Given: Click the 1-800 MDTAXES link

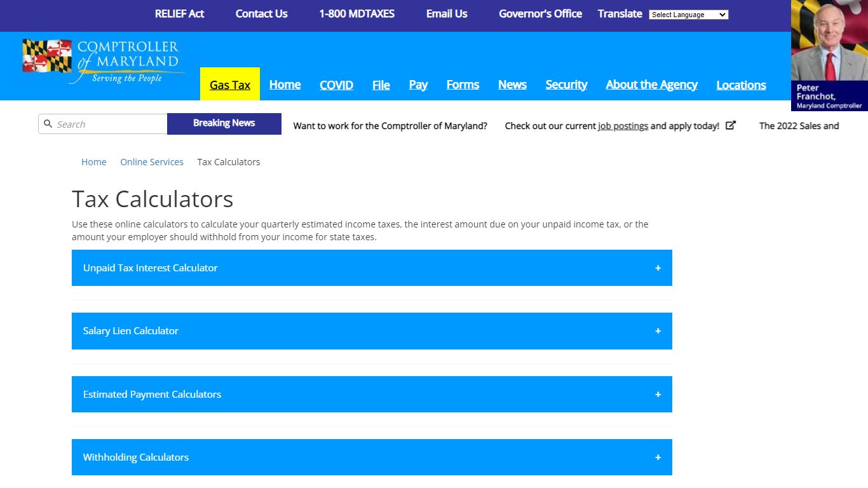Looking at the screenshot, I should click(x=356, y=13).
